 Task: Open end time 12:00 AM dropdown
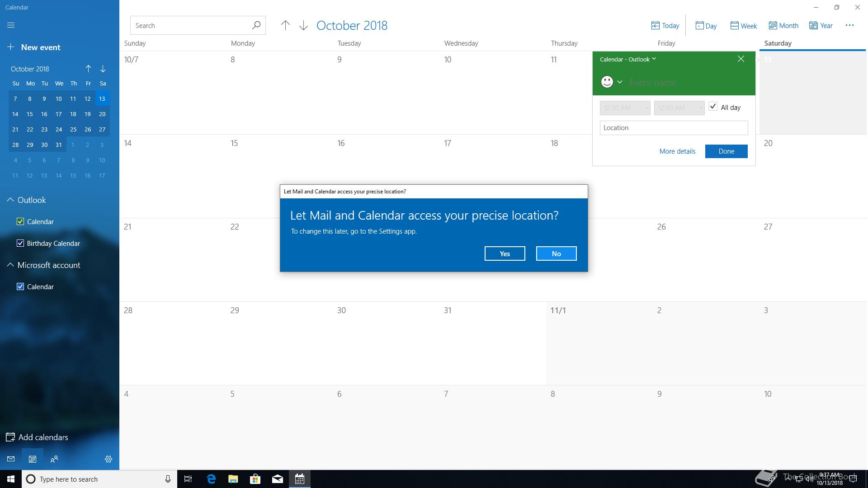679,108
